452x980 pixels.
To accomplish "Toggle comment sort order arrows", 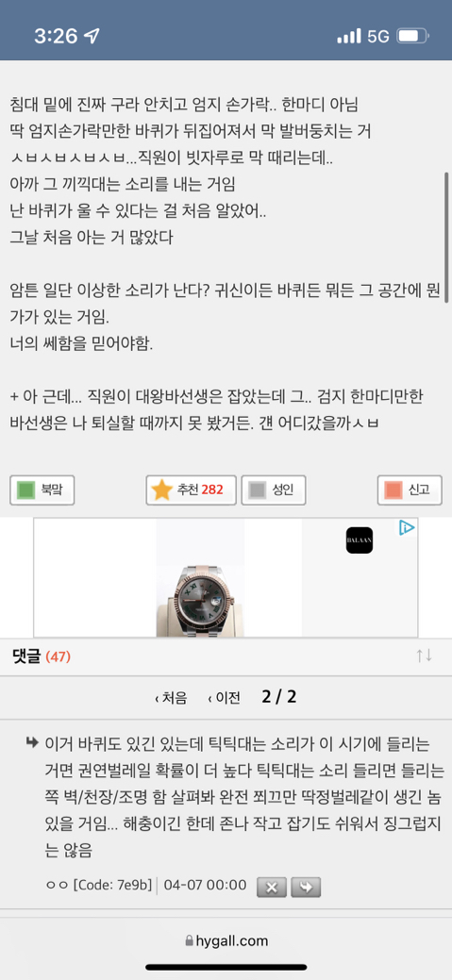I will coord(425,656).
